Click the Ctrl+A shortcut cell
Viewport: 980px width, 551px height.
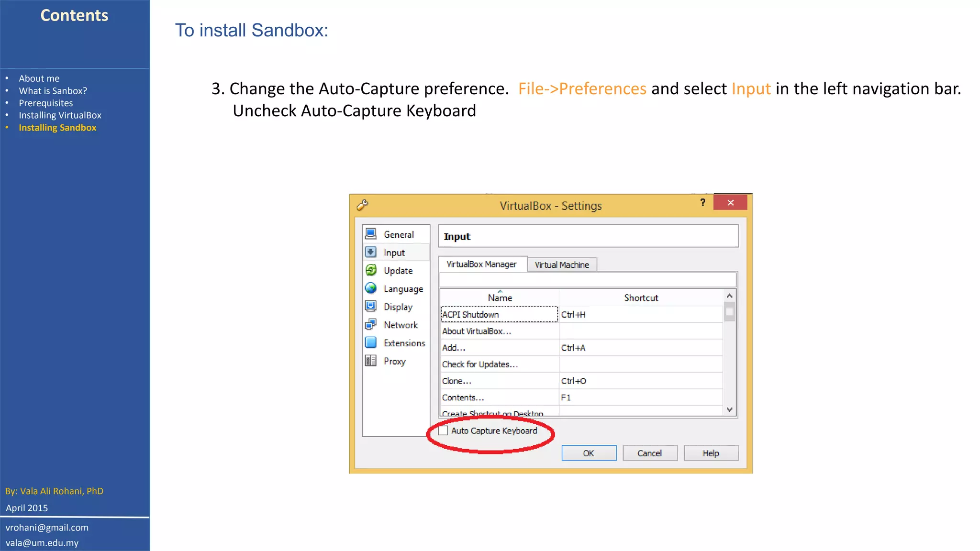pos(641,348)
